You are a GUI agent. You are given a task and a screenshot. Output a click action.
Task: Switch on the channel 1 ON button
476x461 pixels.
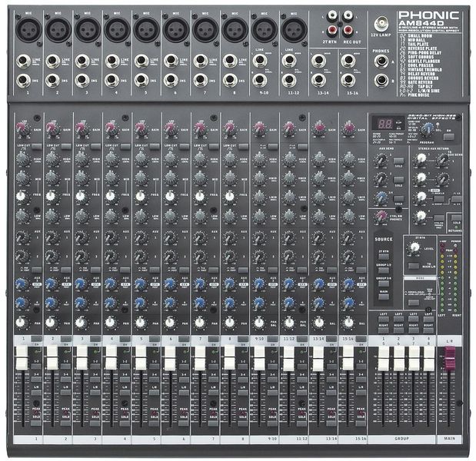(37, 339)
